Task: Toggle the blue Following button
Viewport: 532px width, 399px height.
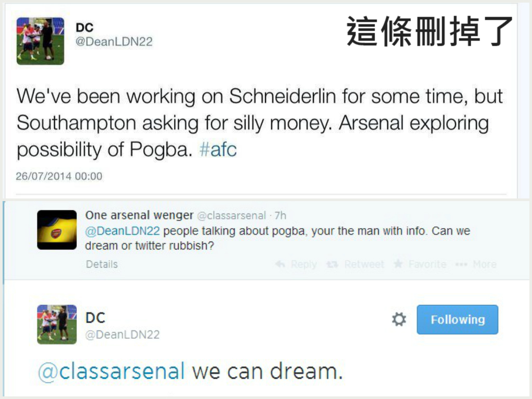Action: (x=457, y=320)
